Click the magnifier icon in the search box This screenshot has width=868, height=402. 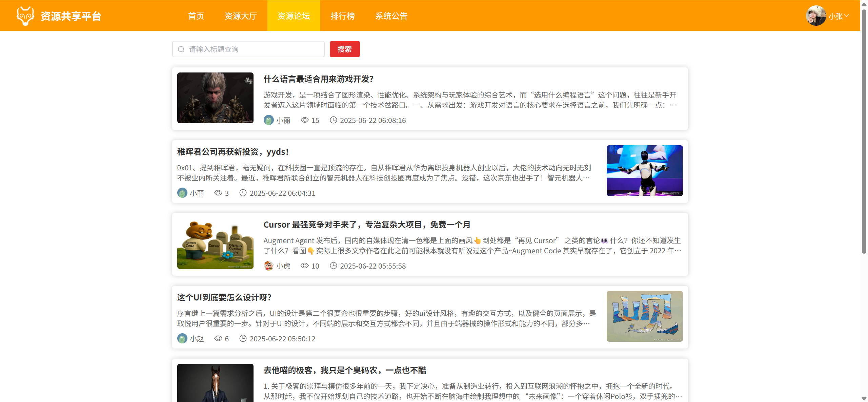pyautogui.click(x=181, y=49)
